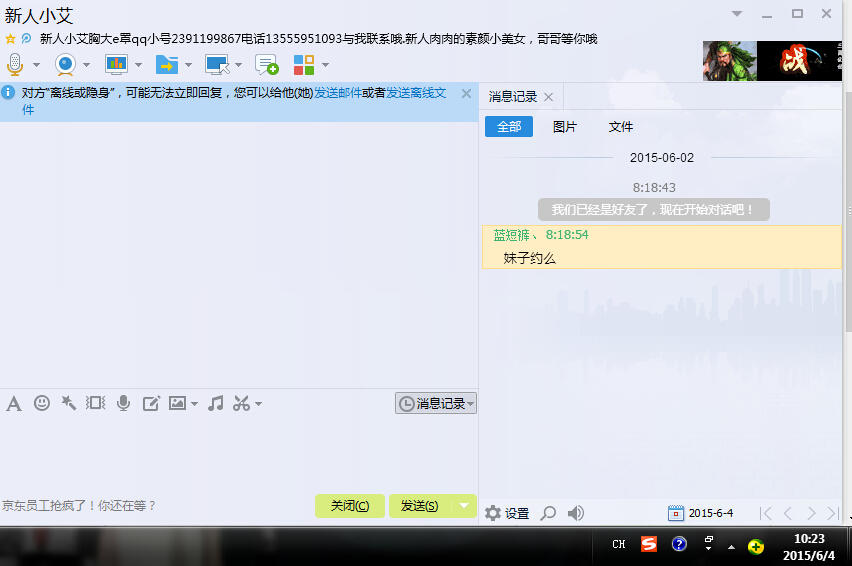
Task: Expand the remote desktop dropdown arrow
Action: pyautogui.click(x=239, y=65)
